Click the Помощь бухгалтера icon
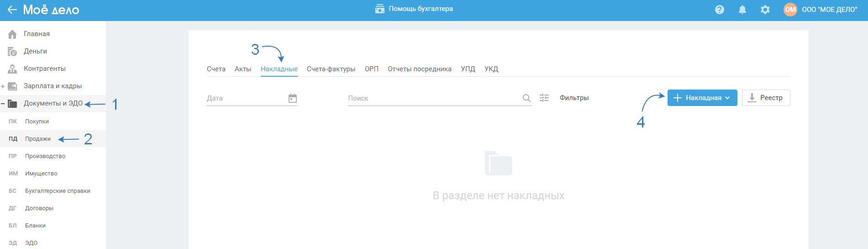 tap(380, 9)
